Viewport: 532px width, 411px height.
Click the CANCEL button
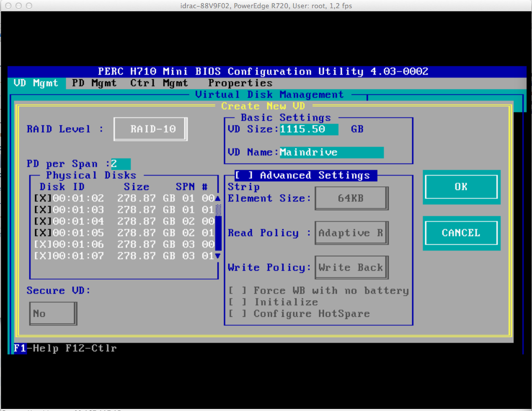tap(462, 233)
